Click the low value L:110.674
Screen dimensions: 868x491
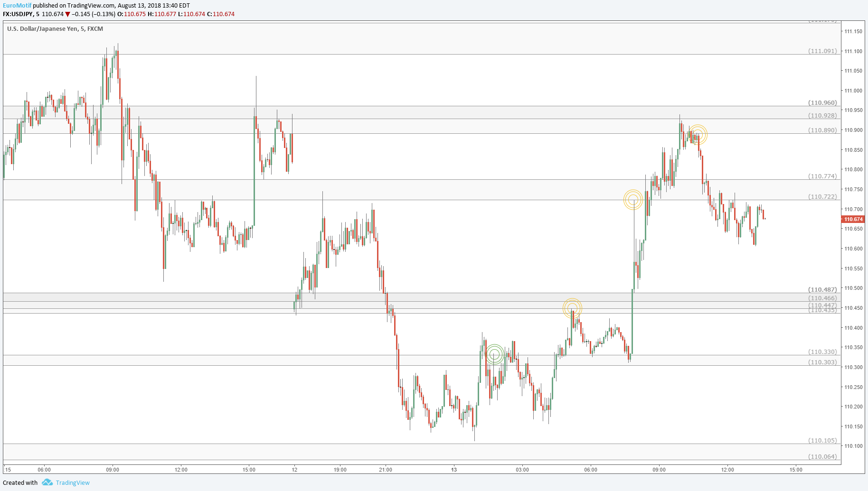coord(191,14)
